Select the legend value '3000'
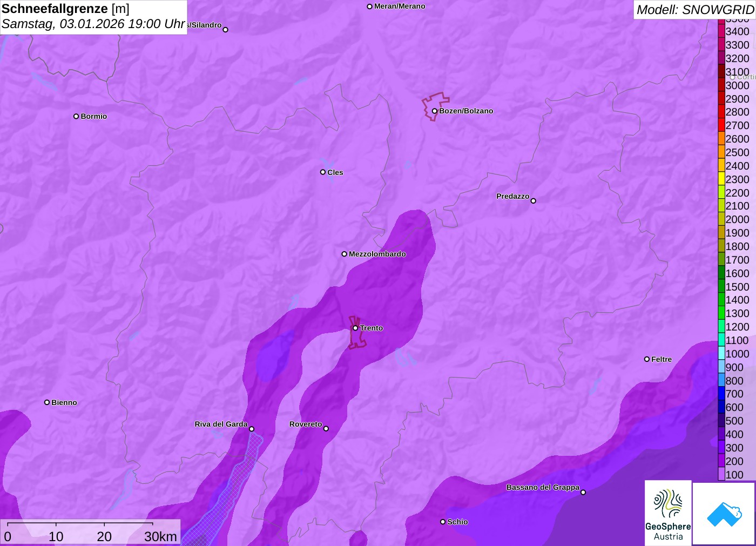This screenshot has height=546, width=756. point(738,85)
